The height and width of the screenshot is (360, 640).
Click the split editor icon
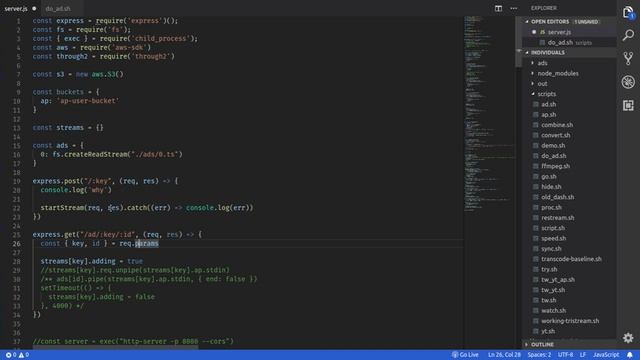click(498, 8)
